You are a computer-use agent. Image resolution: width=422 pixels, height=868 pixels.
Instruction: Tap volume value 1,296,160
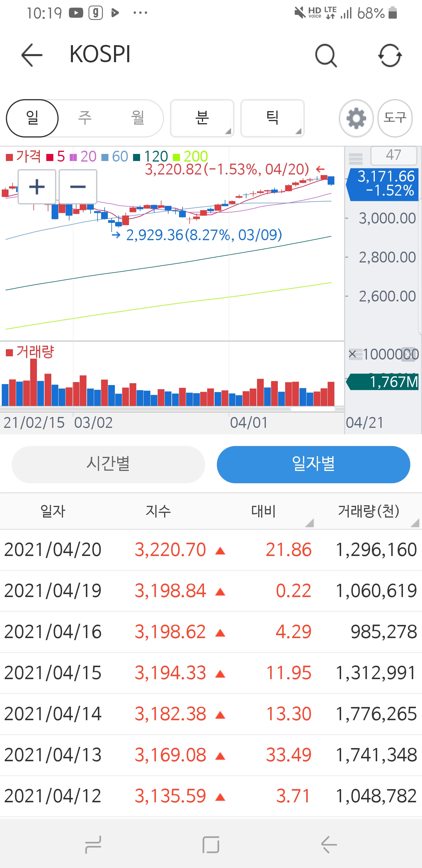[376, 550]
